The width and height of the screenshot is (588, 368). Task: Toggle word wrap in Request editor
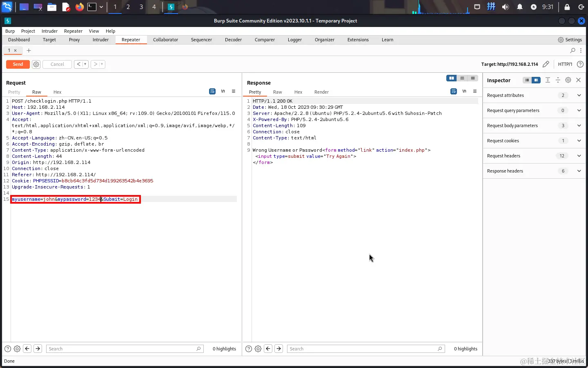pos(212,91)
